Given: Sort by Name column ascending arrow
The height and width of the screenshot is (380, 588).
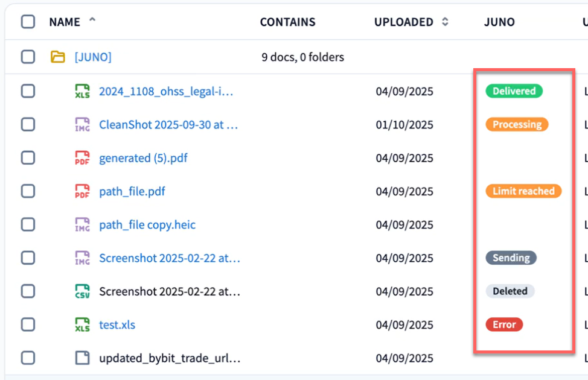Looking at the screenshot, I should [x=92, y=21].
